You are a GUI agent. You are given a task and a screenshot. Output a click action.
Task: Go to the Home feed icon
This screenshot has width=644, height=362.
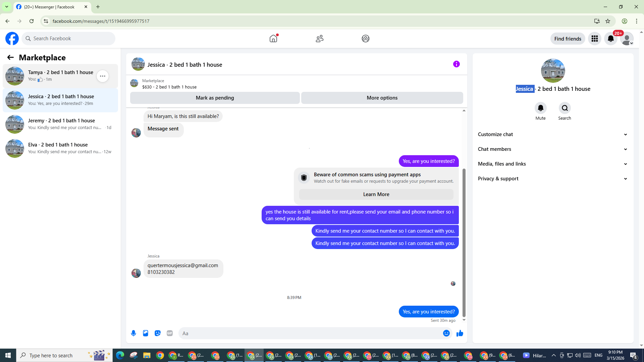point(273,39)
